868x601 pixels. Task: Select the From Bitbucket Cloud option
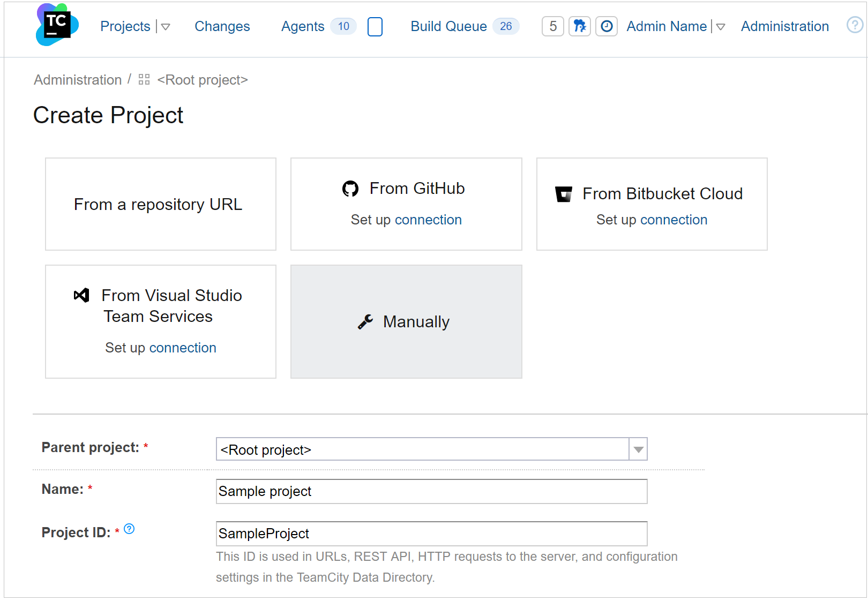point(652,204)
